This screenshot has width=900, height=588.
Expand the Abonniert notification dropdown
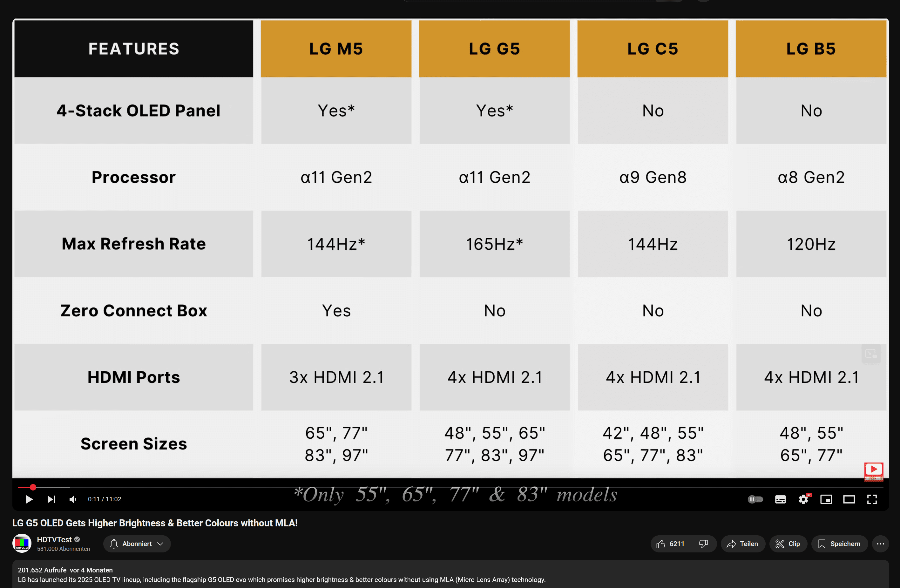[x=137, y=544]
